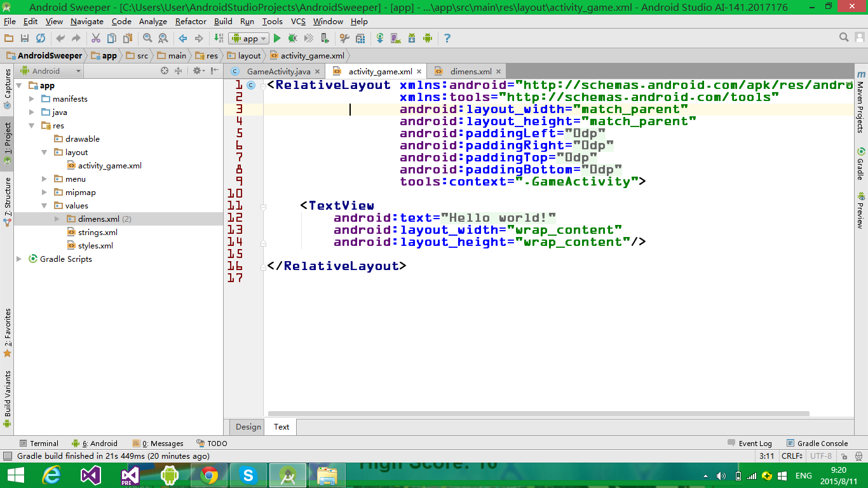Open CRLF line separator selector

click(x=792, y=456)
